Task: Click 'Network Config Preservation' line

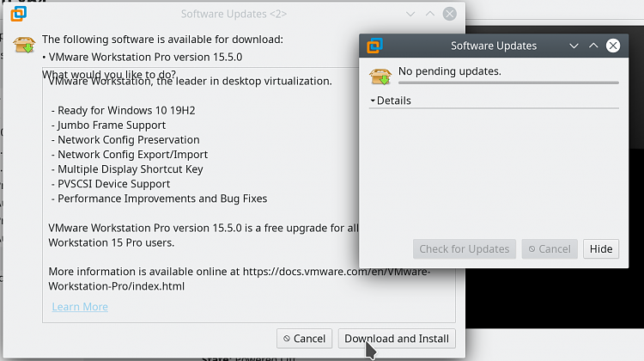Action: coord(125,140)
